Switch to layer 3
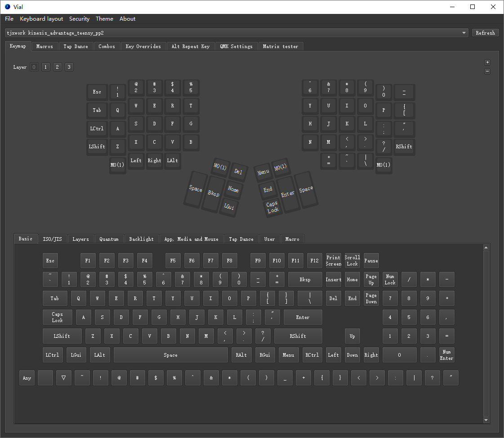This screenshot has width=504, height=438. click(68, 67)
